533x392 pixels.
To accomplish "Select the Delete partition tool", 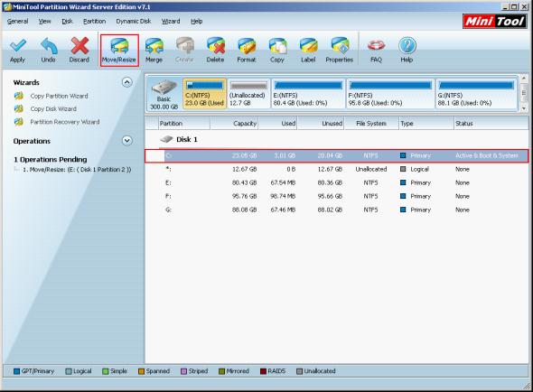I will pyautogui.click(x=215, y=50).
